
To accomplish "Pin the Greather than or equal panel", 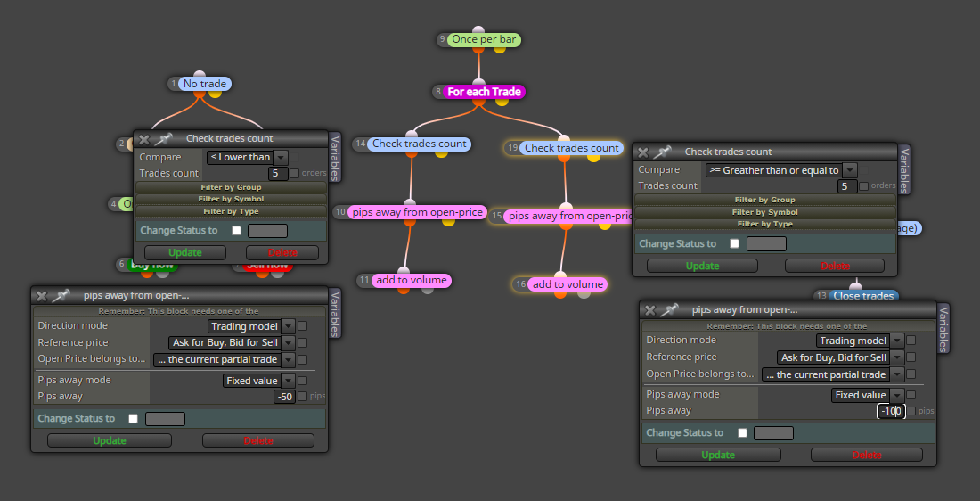I will click(662, 152).
